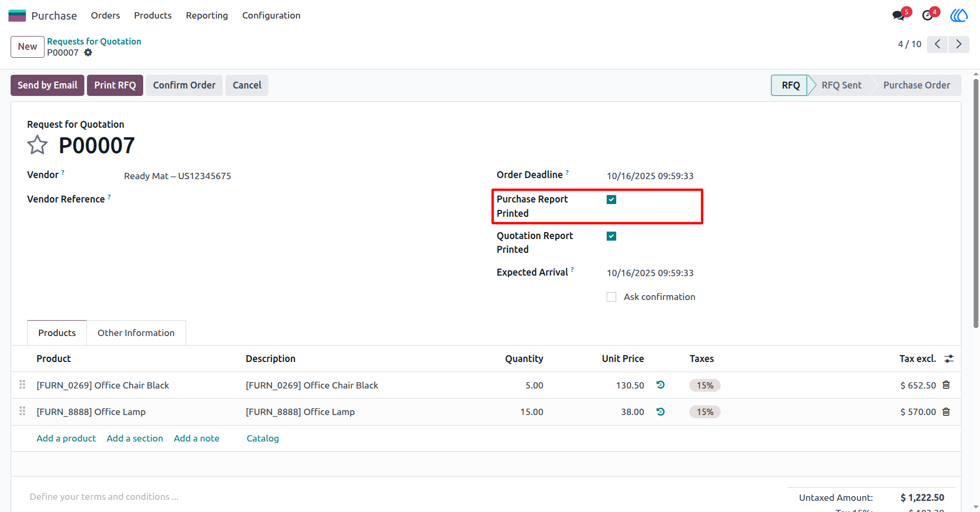Click the New record button
Viewport: 980px width, 512px height.
(28, 47)
